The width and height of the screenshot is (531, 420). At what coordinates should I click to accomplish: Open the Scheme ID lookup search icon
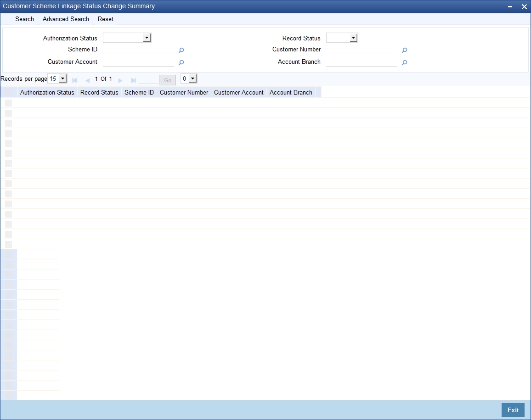[181, 50]
